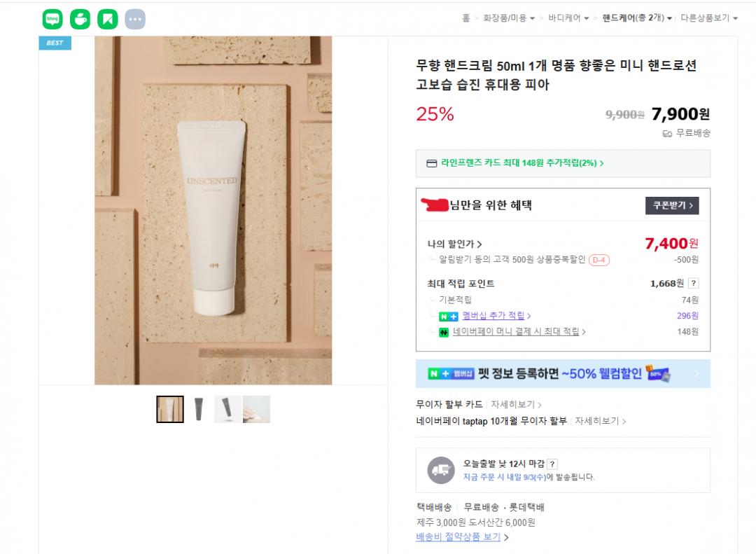
Task: Click question mark next to 오늘출발 deadline
Action: 552,464
